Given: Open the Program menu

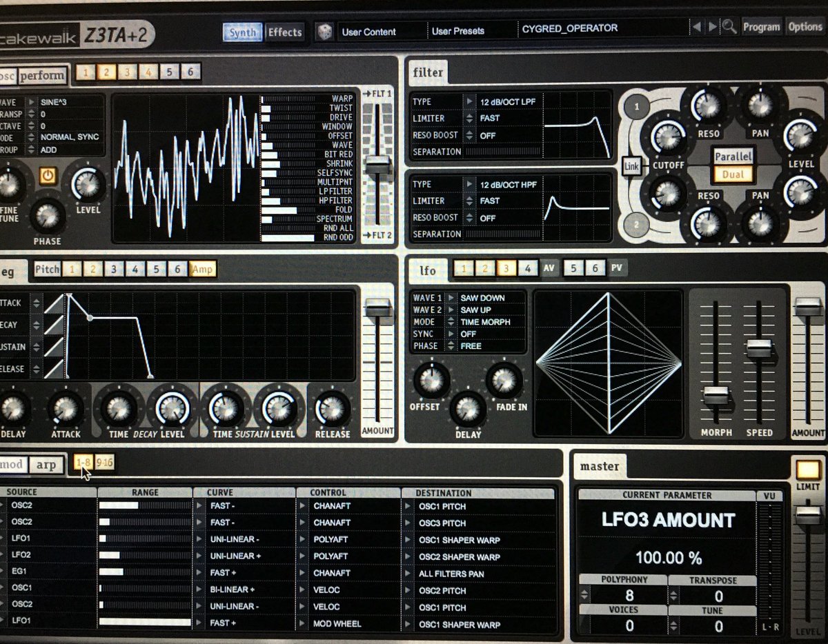Looking at the screenshot, I should coord(762,28).
